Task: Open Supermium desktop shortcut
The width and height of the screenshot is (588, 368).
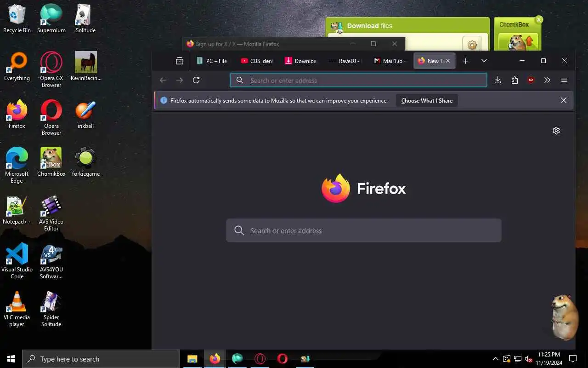Action: pos(51,18)
